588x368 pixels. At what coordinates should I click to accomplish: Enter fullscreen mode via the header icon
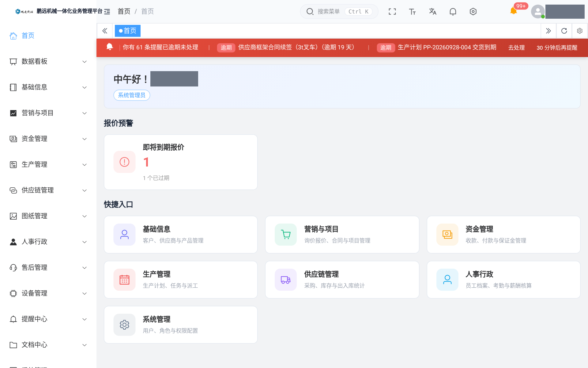[x=392, y=12]
